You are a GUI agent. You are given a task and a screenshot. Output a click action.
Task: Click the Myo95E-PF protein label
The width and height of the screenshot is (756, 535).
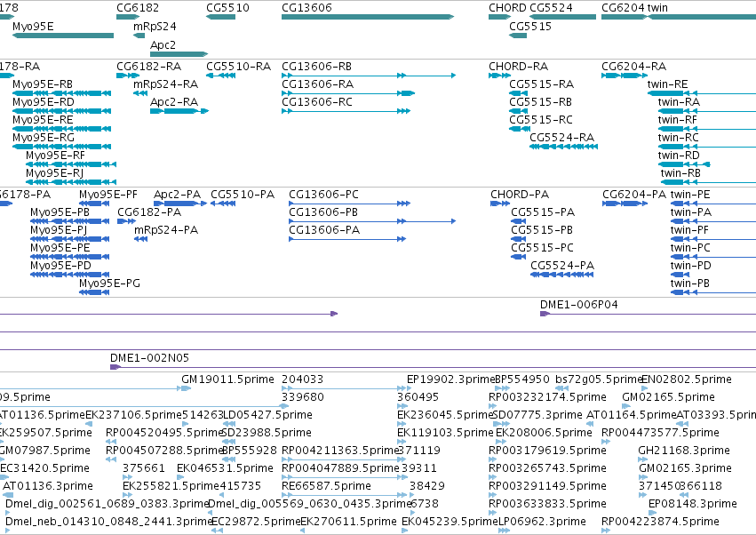[108, 195]
